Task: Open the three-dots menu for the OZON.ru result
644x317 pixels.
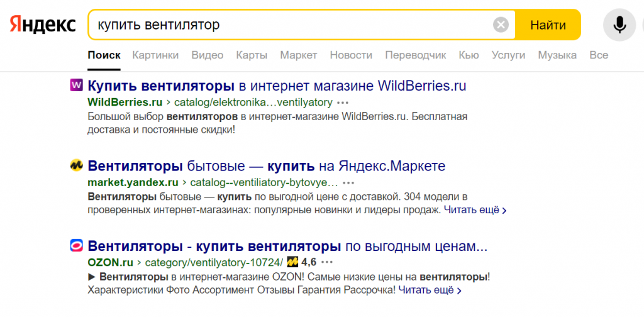Action: coord(327,262)
